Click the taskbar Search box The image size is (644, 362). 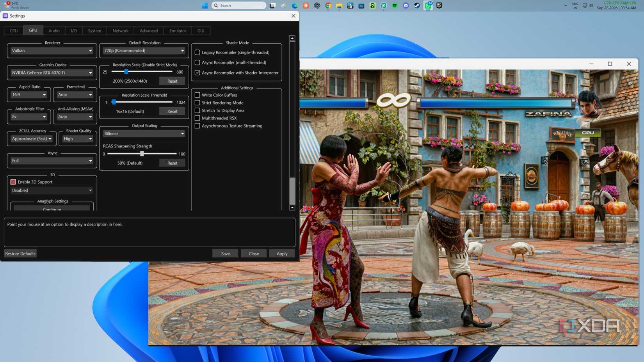[x=238, y=5]
